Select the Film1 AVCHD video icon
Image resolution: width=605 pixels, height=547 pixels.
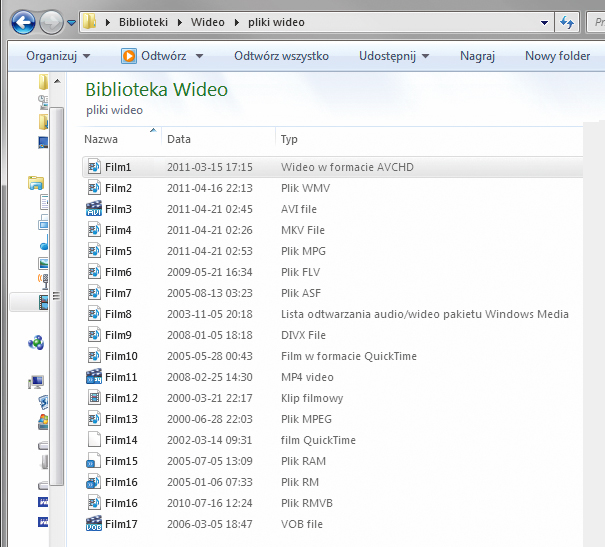click(94, 167)
